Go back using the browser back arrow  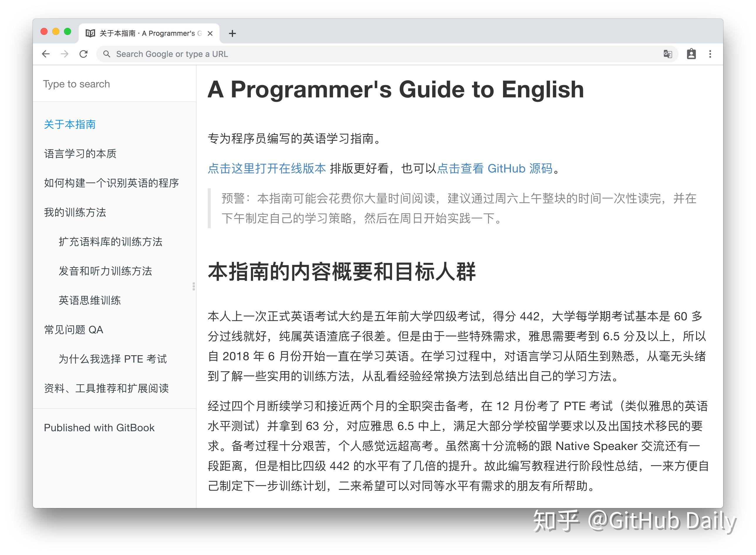46,54
